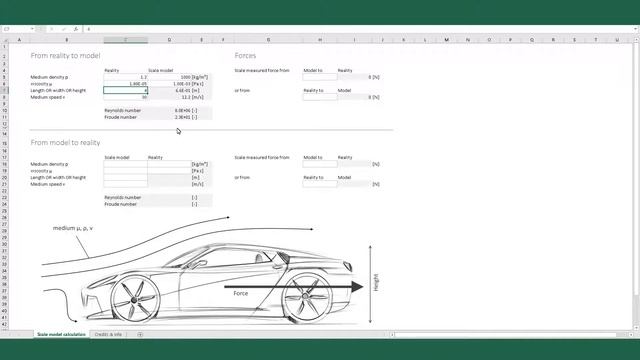Click the lower Scale model density input on row 18
The image size is (640, 360).
tap(125, 164)
